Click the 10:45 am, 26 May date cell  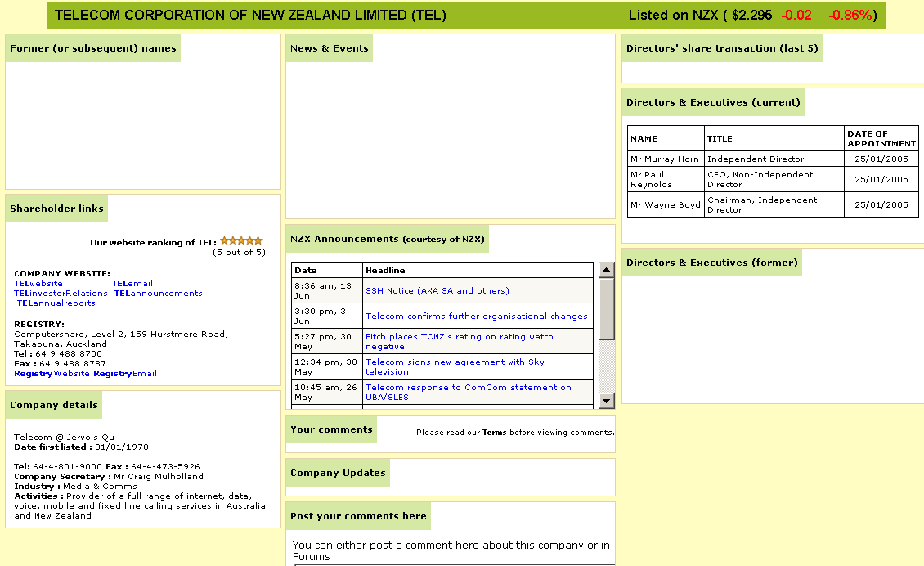[x=327, y=392]
